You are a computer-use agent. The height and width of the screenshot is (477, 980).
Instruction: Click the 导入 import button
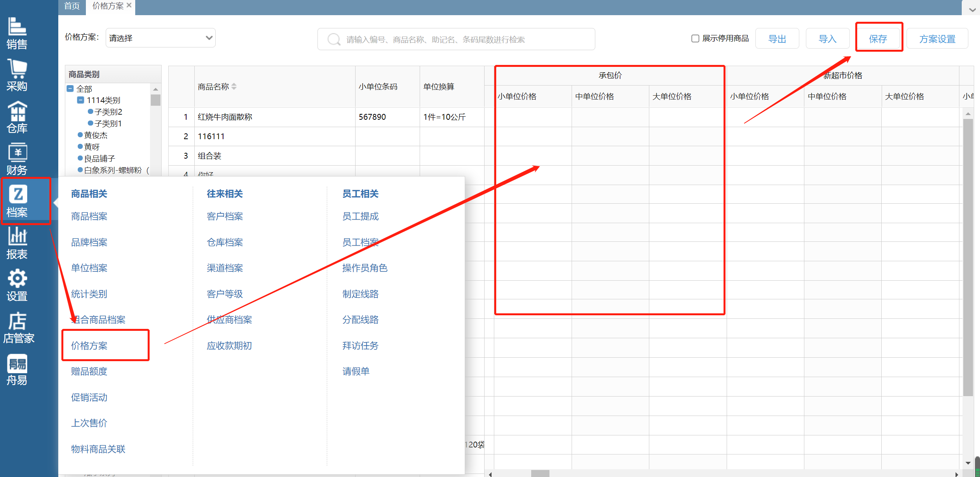click(x=828, y=38)
